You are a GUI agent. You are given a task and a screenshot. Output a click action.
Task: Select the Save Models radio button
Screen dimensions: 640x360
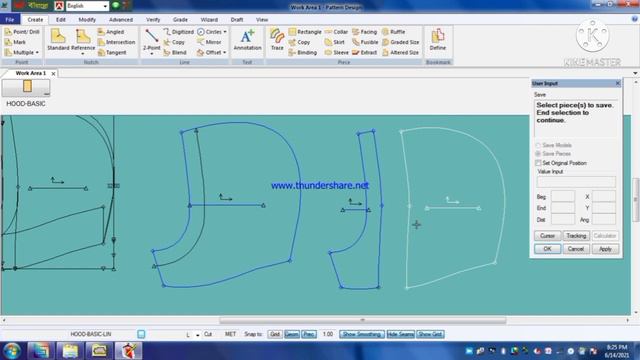tap(538, 145)
